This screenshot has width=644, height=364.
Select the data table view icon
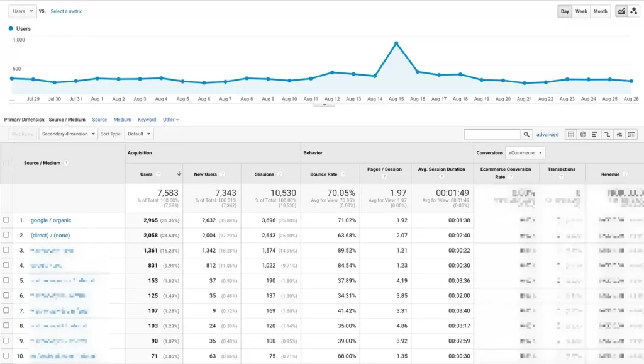[x=571, y=134]
